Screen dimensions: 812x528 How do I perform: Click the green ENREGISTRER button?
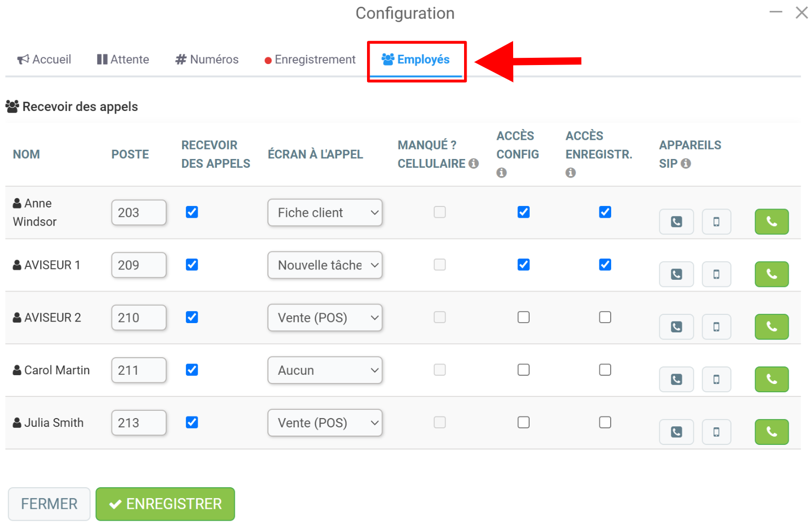[165, 504]
